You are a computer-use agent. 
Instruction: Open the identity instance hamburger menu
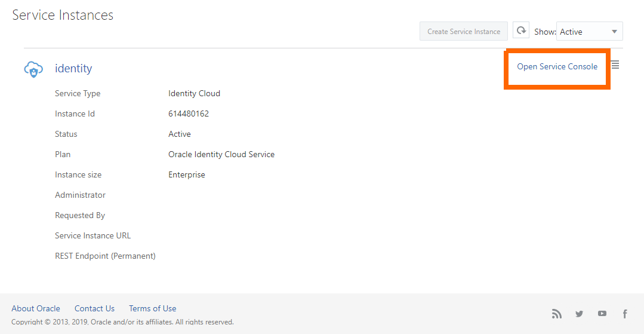615,65
